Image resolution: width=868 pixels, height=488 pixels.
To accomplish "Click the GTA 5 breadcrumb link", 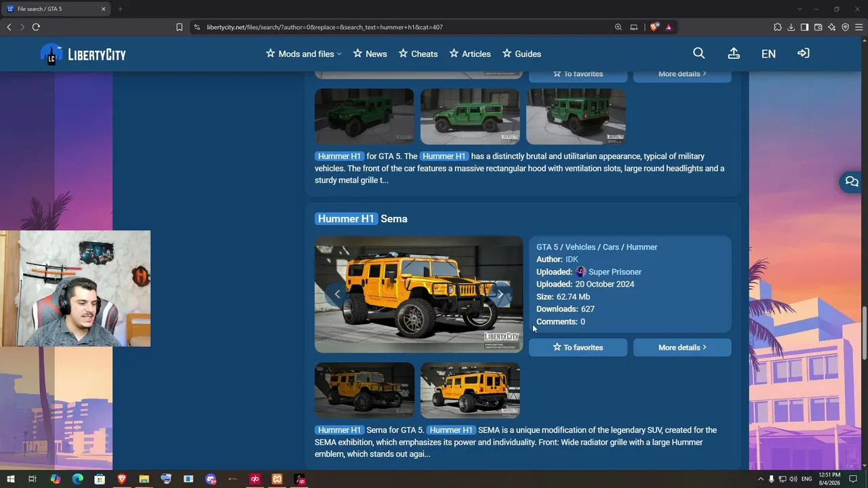I will pyautogui.click(x=547, y=247).
